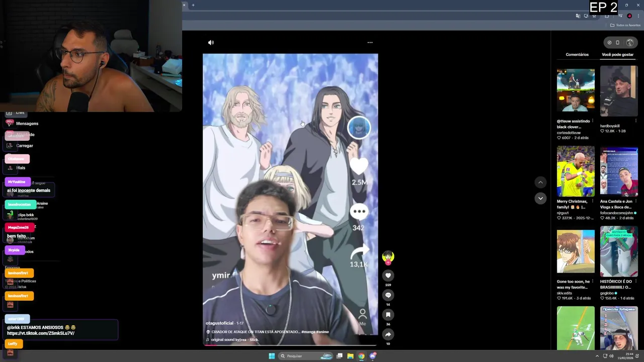Click the fofocandocomojohn channel name

tap(617, 213)
